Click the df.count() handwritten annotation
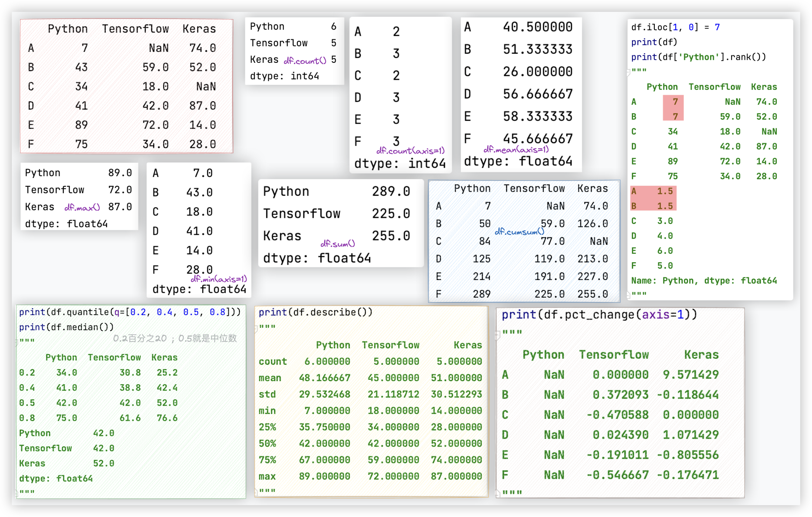Screen dimensions: 812x517 [305, 61]
